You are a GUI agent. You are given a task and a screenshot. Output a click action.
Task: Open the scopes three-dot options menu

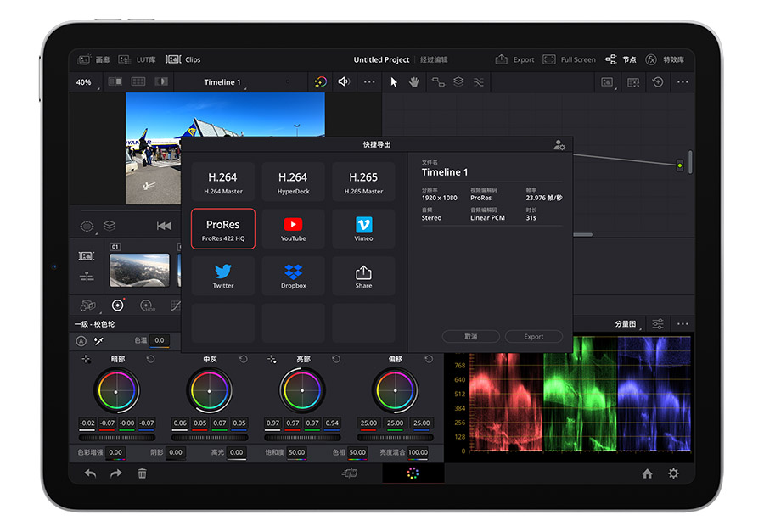[x=683, y=323]
